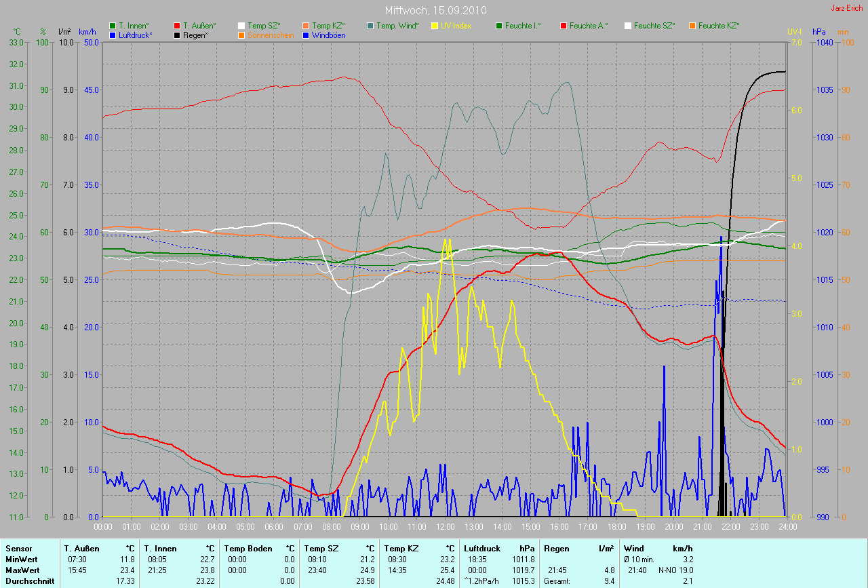The width and height of the screenshot is (868, 588).
Task: Click the orange Sonnenschein legend swatch
Action: [x=242, y=35]
